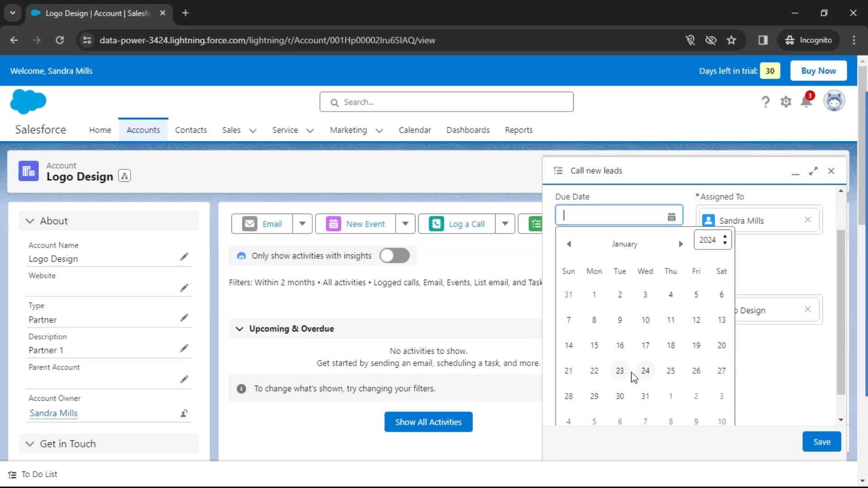Click Show All Activities
This screenshot has width=868, height=488.
(x=428, y=422)
